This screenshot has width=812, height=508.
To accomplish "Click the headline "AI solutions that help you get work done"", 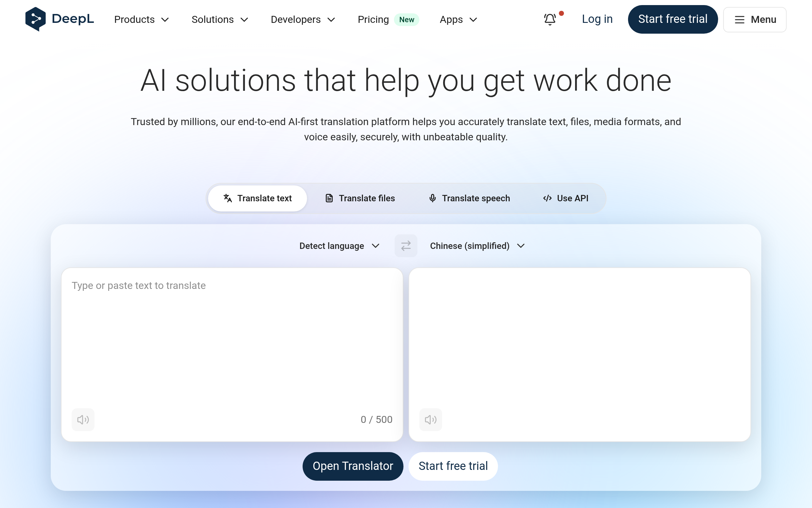I will tap(406, 81).
